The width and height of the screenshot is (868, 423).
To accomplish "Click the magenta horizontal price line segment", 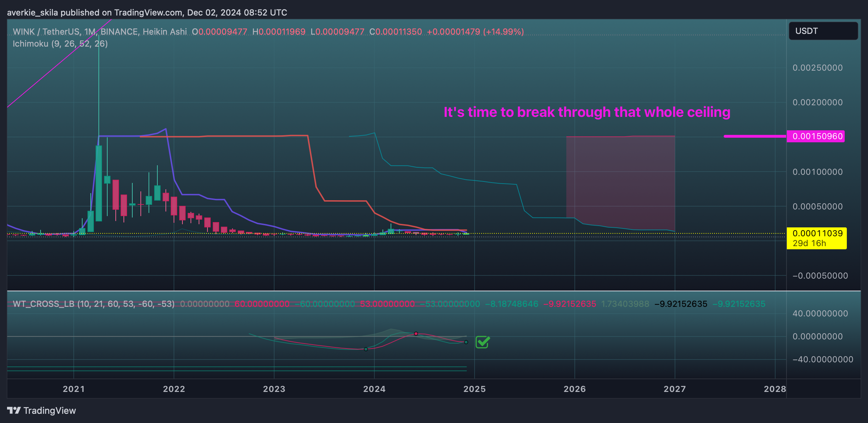I will pyautogui.click(x=755, y=136).
